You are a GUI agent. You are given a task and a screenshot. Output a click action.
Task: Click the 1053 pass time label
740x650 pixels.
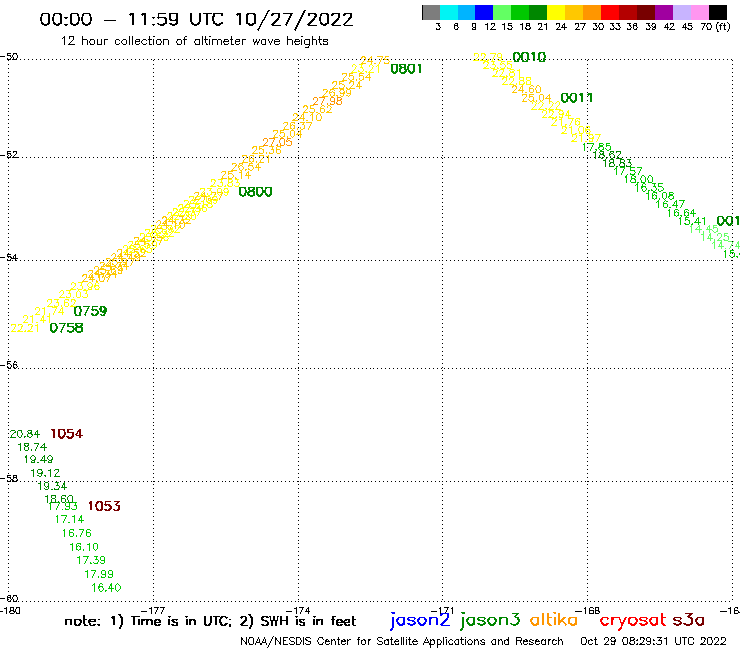104,506
